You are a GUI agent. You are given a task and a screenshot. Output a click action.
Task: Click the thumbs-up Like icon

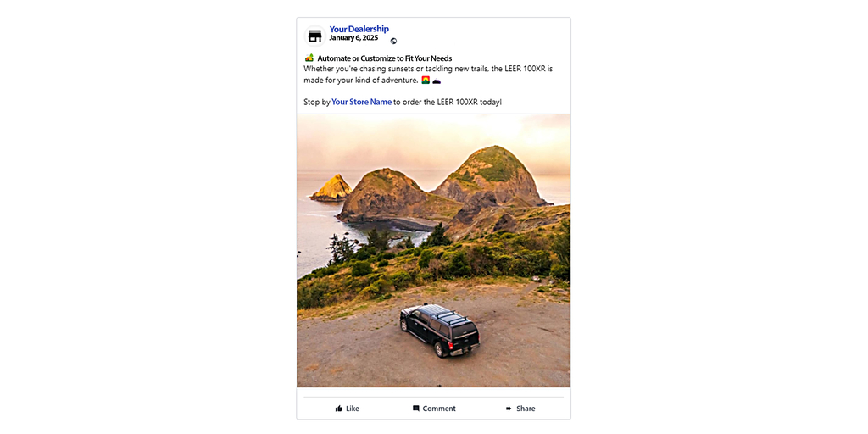(339, 409)
